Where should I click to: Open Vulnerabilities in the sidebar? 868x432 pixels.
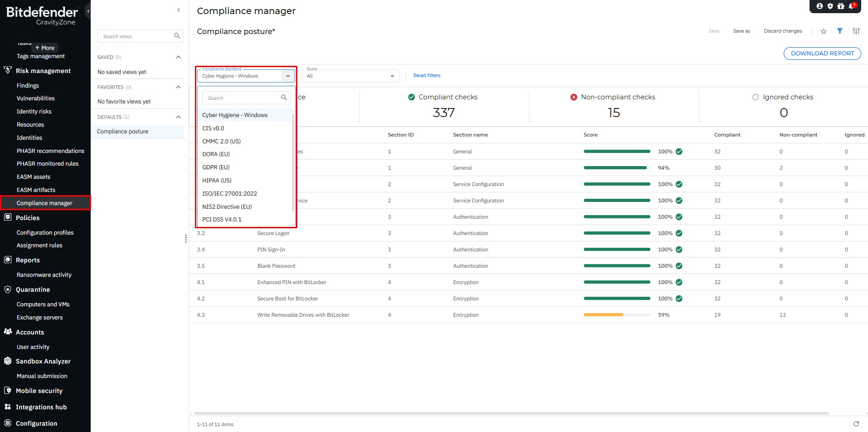[x=35, y=98]
